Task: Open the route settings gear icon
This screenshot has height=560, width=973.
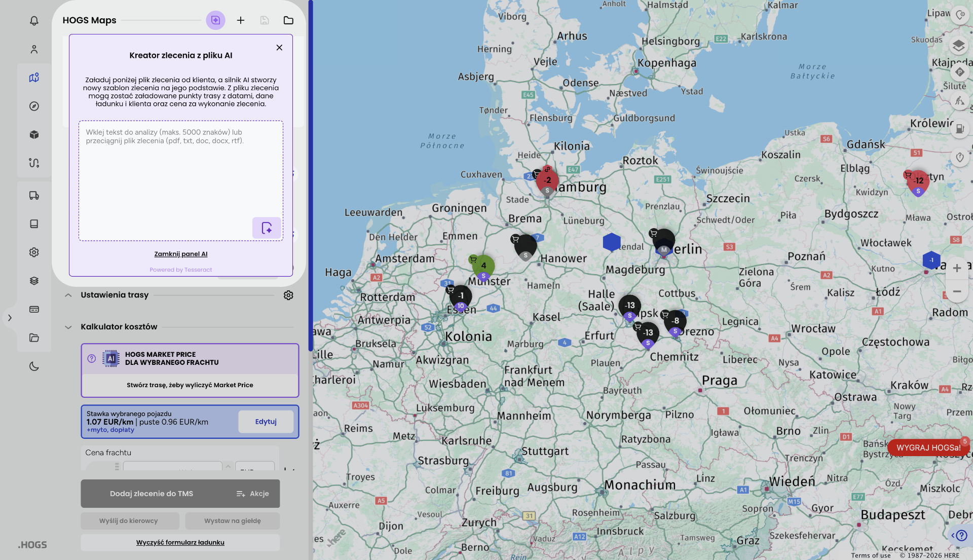Action: 288,295
